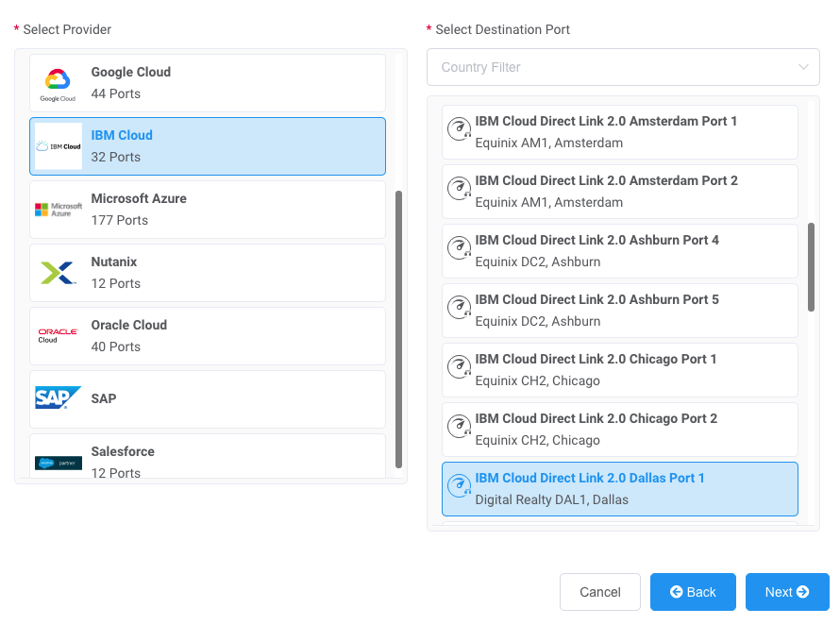Click the Salesforce partner logo icon
Viewport: 840px width, 625px height.
(58, 463)
